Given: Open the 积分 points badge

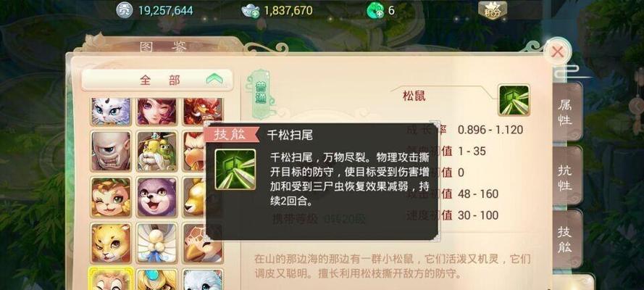Looking at the screenshot, I should tap(493, 10).
